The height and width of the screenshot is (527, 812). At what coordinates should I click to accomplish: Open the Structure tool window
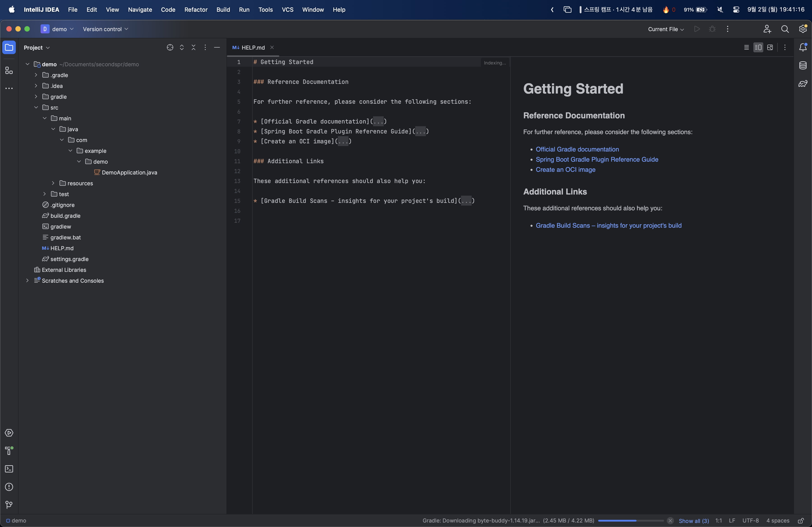(9, 71)
